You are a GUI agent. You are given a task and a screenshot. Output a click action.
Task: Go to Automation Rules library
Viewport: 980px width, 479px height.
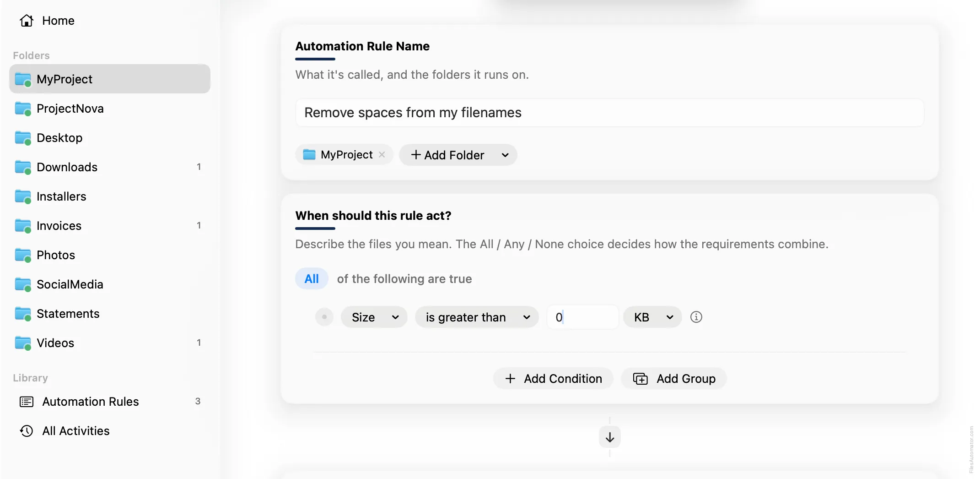[x=110, y=402]
